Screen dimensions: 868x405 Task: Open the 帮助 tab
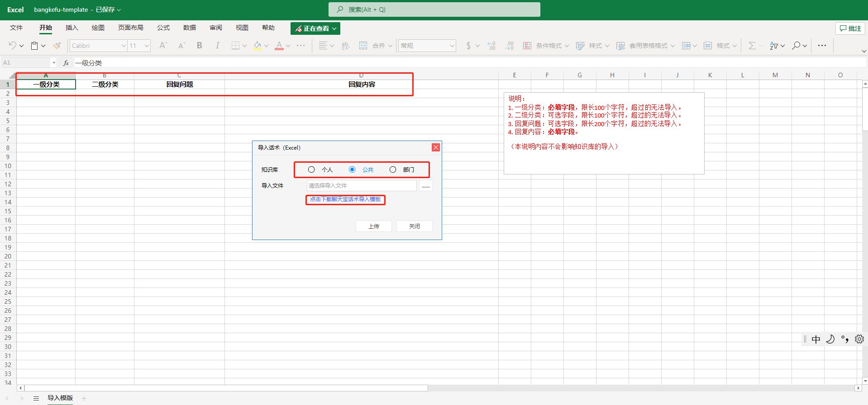(x=268, y=28)
